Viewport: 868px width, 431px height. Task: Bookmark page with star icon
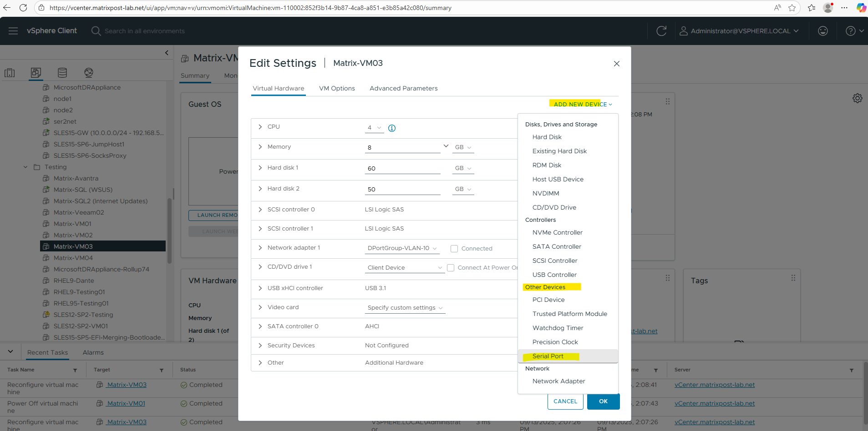click(x=792, y=8)
